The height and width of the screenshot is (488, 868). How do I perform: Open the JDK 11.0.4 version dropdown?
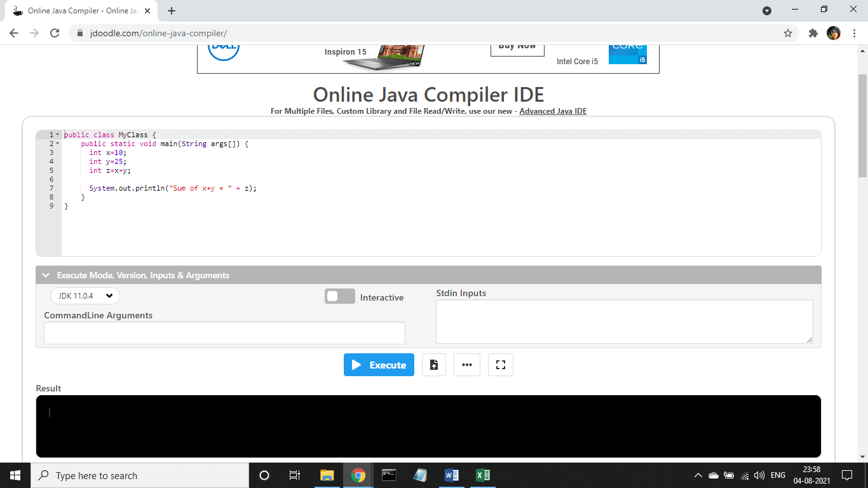85,295
